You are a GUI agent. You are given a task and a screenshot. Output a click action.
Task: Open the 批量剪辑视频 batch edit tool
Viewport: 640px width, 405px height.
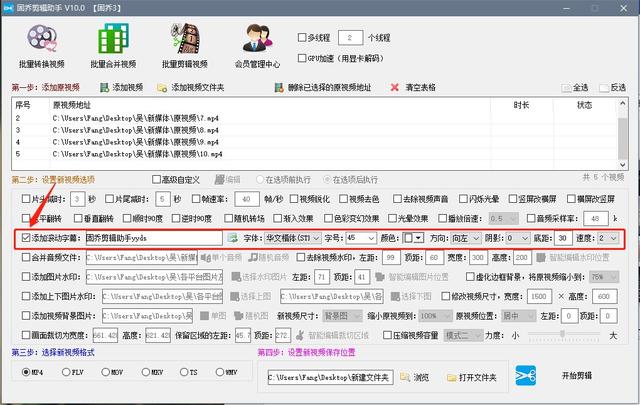pyautogui.click(x=183, y=43)
